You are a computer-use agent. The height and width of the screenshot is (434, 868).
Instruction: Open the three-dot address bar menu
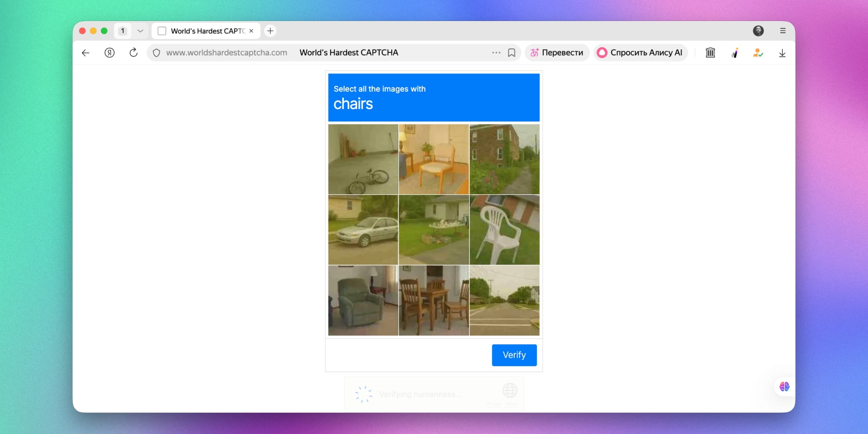tap(496, 53)
